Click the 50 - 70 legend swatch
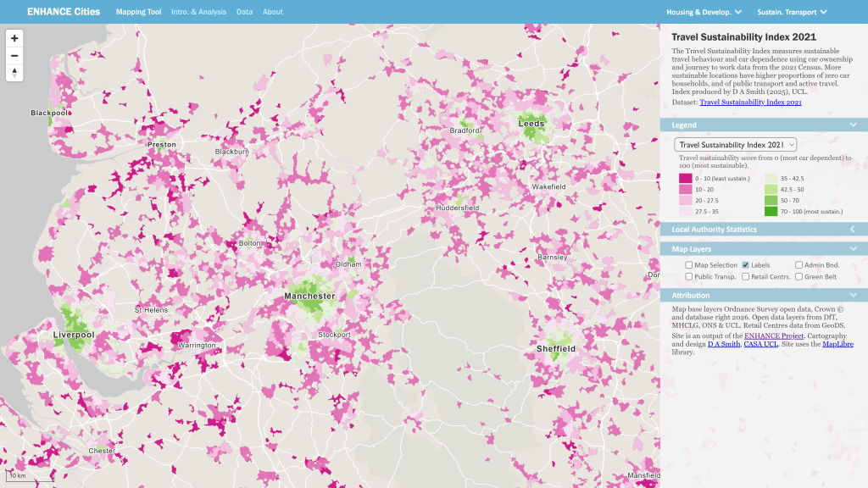The height and width of the screenshot is (488, 868). tap(771, 200)
